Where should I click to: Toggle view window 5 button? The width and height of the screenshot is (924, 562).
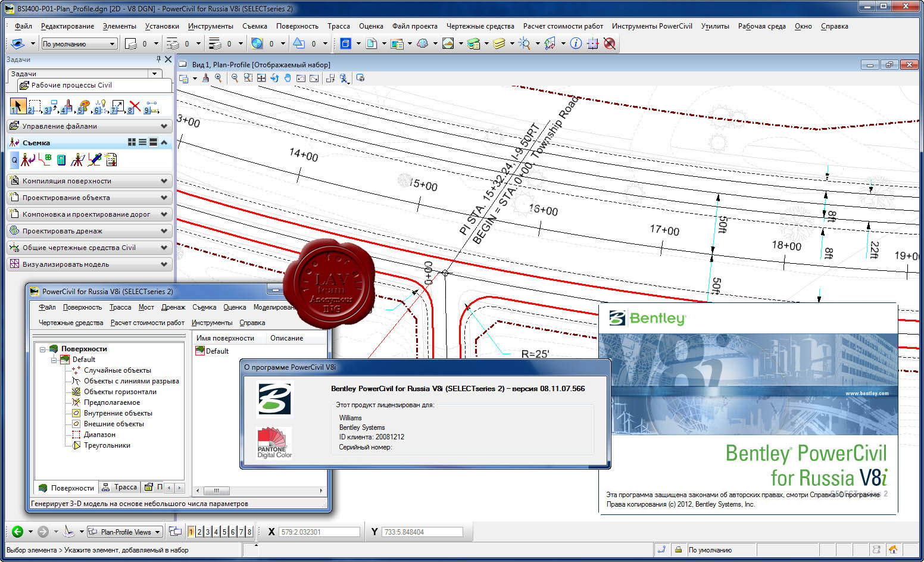click(224, 532)
